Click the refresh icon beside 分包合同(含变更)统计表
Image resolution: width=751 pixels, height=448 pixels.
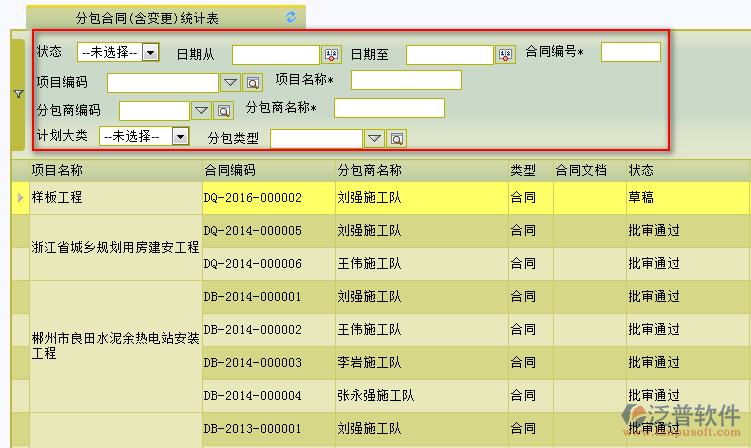(x=291, y=17)
